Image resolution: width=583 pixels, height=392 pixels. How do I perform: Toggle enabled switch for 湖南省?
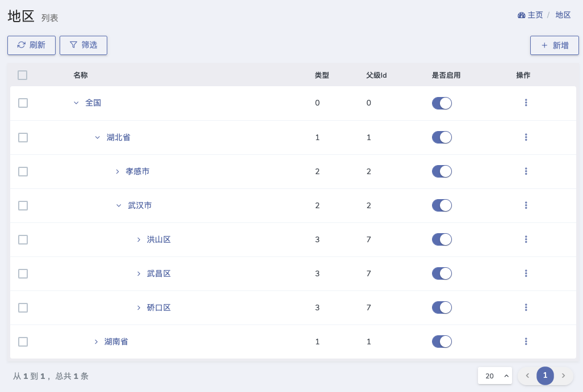[x=442, y=342]
